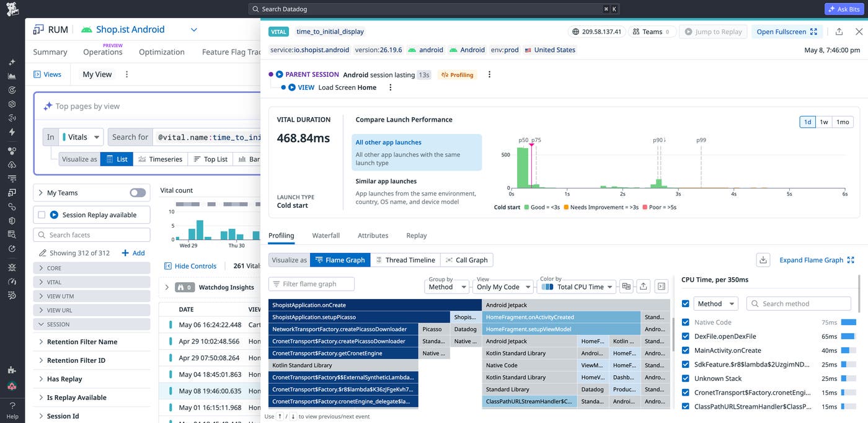The width and height of the screenshot is (868, 423).
Task: Click Expand Flame Graph link
Action: (817, 260)
